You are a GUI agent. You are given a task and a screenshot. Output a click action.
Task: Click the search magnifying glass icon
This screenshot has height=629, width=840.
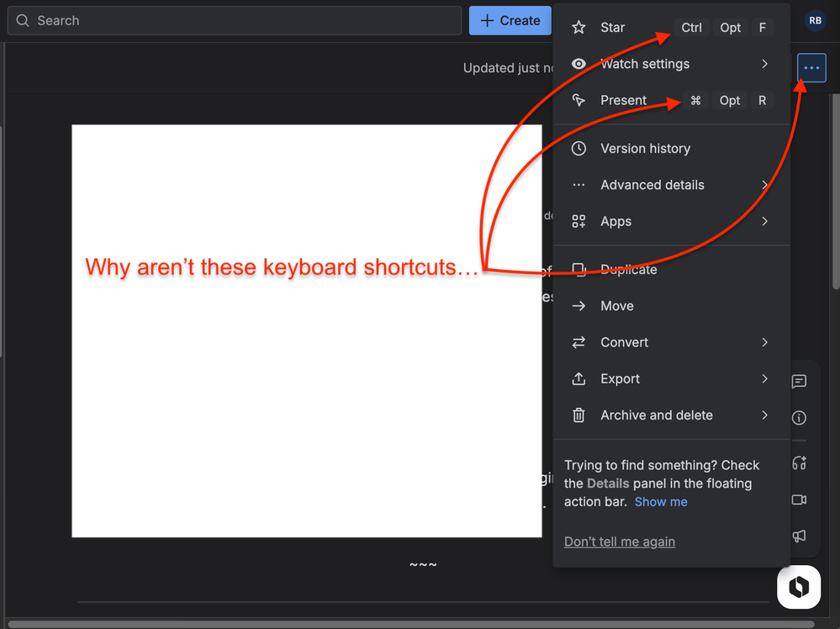(22, 20)
